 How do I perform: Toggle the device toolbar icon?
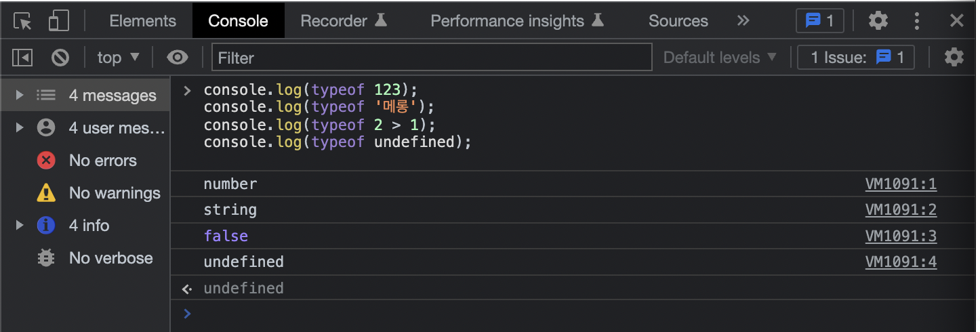click(x=59, y=21)
